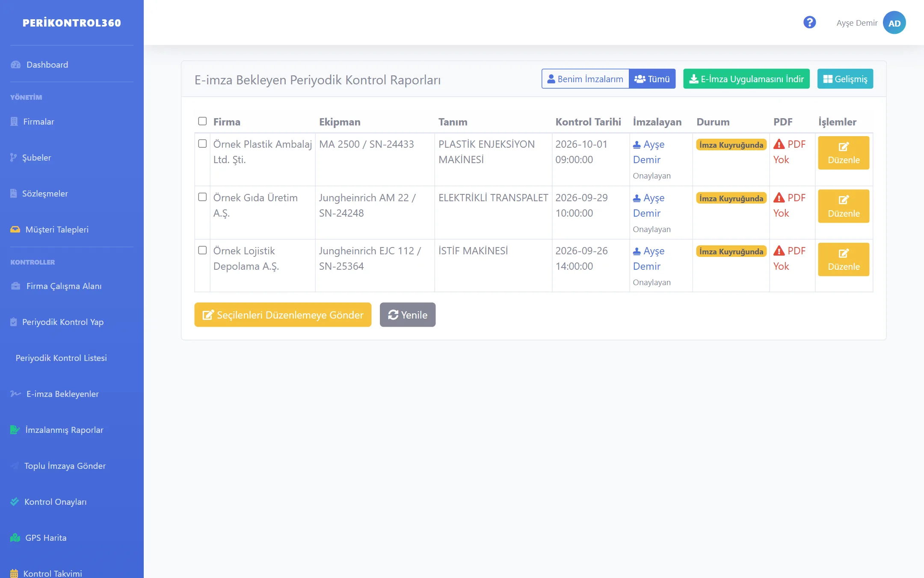Image resolution: width=924 pixels, height=578 pixels.
Task: Click PDF Yok warning icon in MA 2500 row
Action: (x=779, y=144)
